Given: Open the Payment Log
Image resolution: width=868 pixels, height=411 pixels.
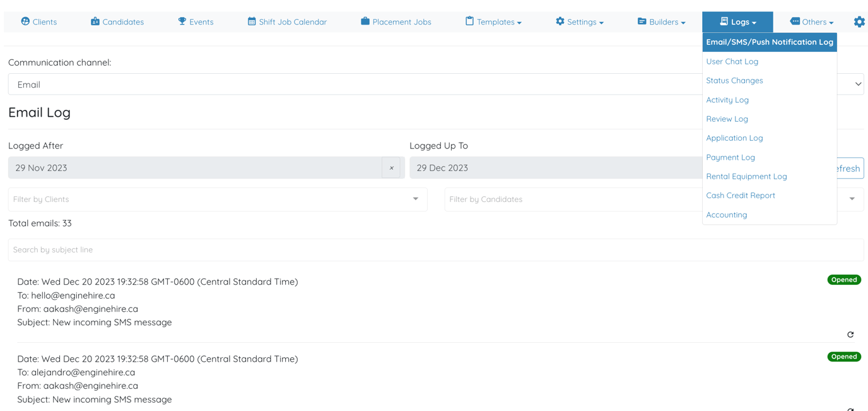Looking at the screenshot, I should (730, 157).
